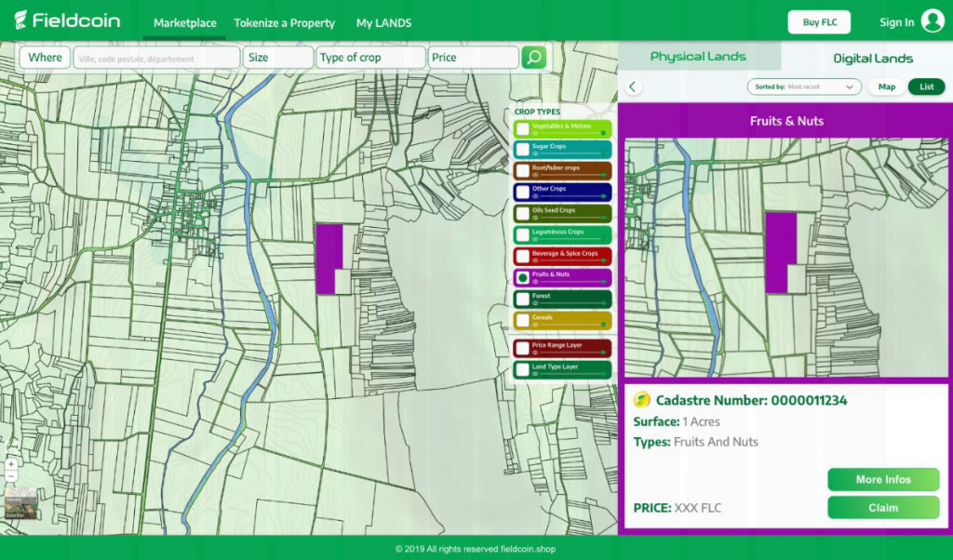Toggle eye icon for Sugar Crops layer
The height and width of the screenshot is (560, 953).
[x=535, y=153]
